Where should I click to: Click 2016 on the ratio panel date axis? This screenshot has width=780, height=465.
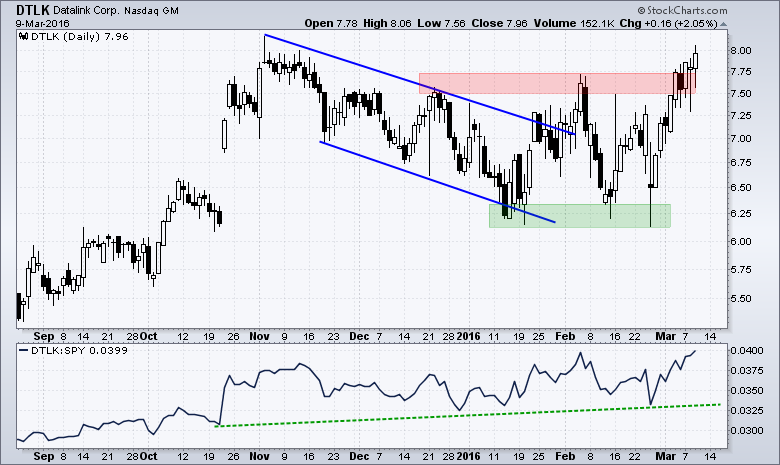[x=468, y=456]
